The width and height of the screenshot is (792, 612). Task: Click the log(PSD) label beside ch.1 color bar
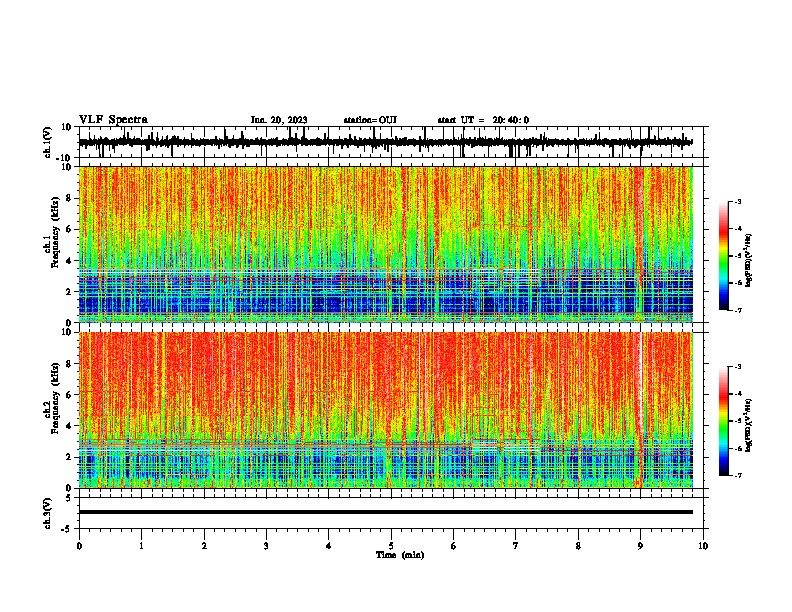pyautogui.click(x=748, y=261)
